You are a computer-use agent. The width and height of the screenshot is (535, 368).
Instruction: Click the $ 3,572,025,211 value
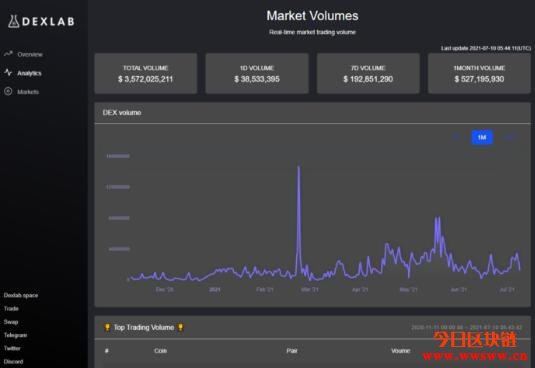[x=146, y=79]
